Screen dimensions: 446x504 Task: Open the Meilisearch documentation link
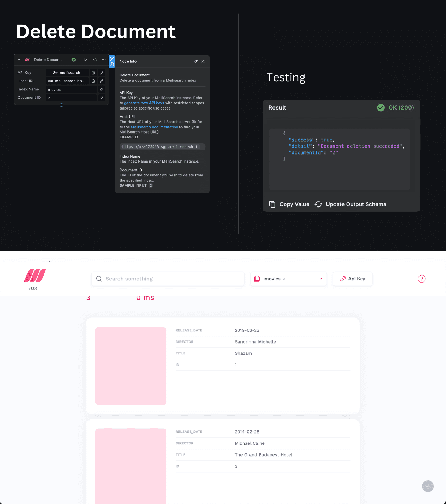[x=154, y=127]
